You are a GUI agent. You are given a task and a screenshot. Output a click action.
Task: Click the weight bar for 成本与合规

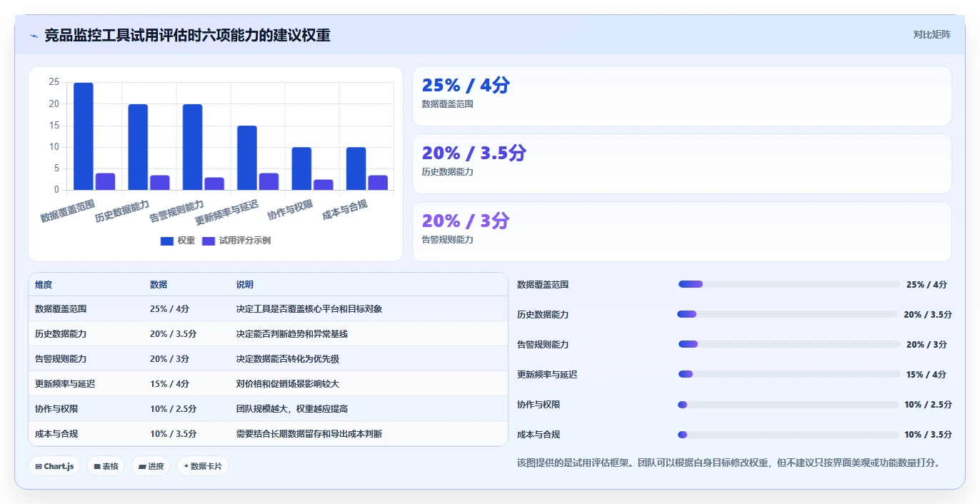coord(356,168)
